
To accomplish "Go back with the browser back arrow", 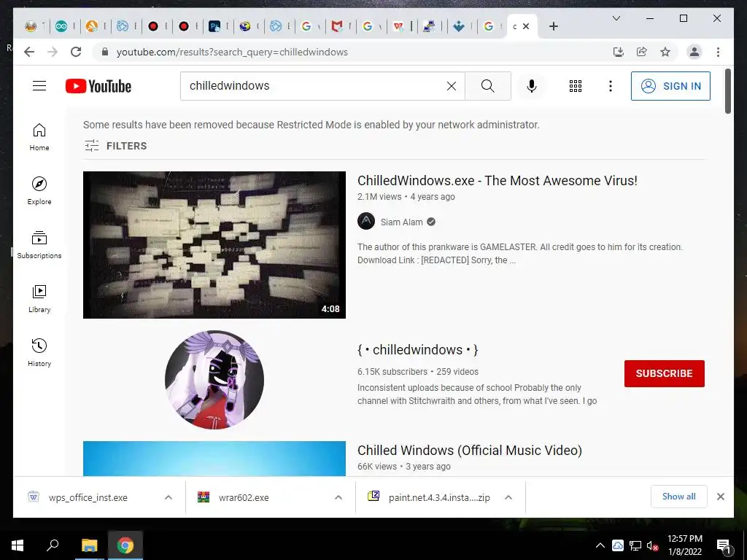I will click(x=29, y=52).
